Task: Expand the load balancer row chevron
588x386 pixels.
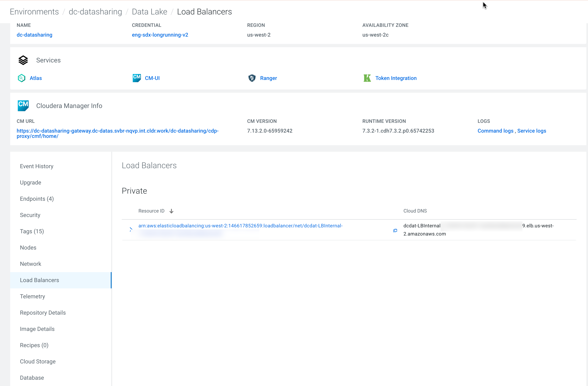Action: 131,229
